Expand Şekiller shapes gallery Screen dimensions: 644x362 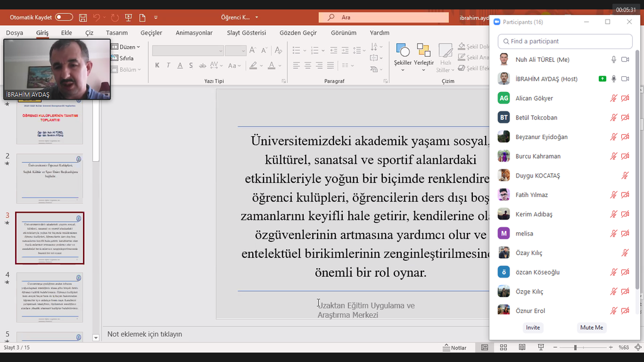coord(402,70)
